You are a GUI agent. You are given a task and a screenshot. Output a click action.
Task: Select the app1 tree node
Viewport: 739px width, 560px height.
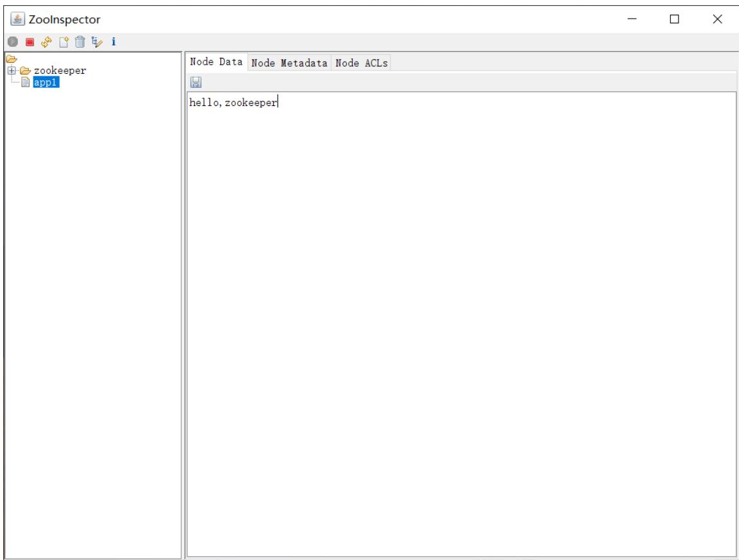[46, 82]
